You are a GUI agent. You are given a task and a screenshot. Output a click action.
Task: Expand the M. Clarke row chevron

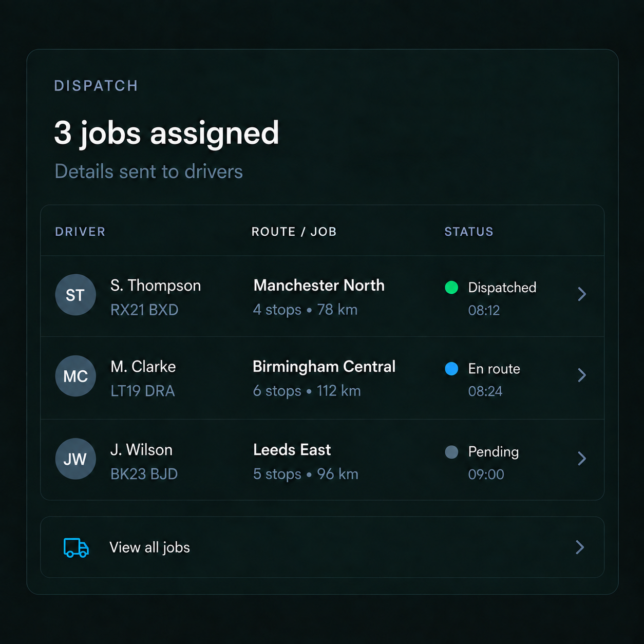582,375
